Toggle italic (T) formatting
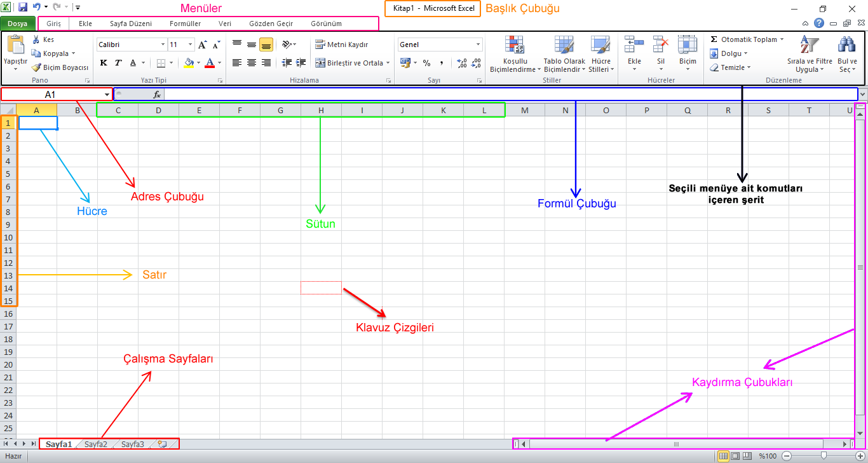Image resolution: width=868 pixels, height=463 pixels. pyautogui.click(x=118, y=63)
